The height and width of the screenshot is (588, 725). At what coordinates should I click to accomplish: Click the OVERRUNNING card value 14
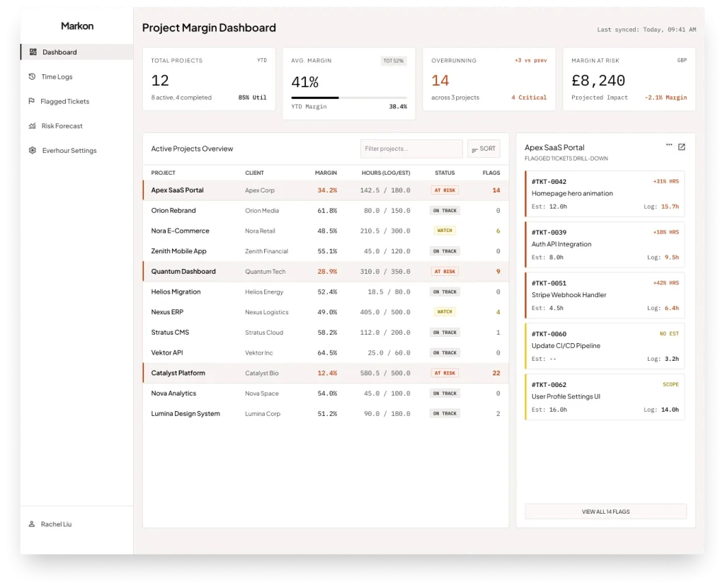tap(440, 81)
